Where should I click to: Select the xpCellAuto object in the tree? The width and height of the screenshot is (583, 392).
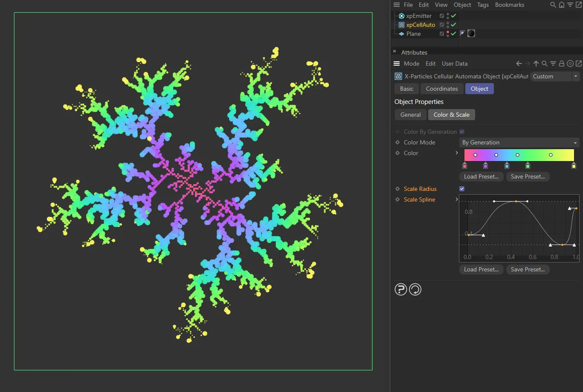421,25
